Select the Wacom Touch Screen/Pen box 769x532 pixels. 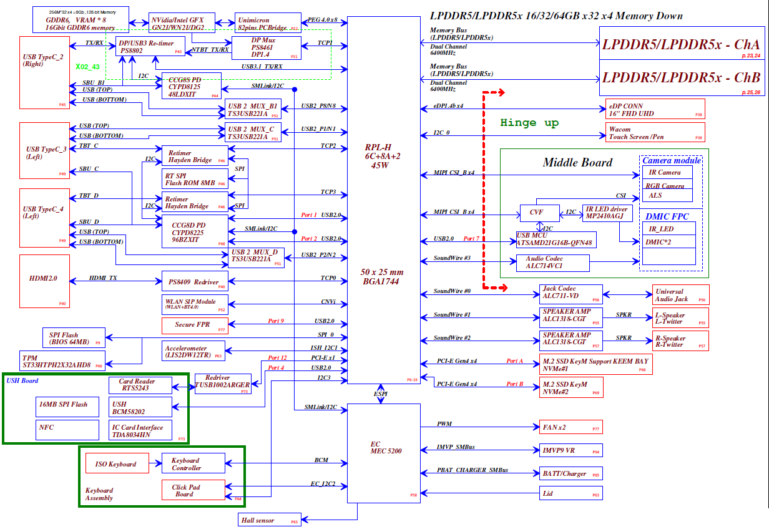(655, 133)
